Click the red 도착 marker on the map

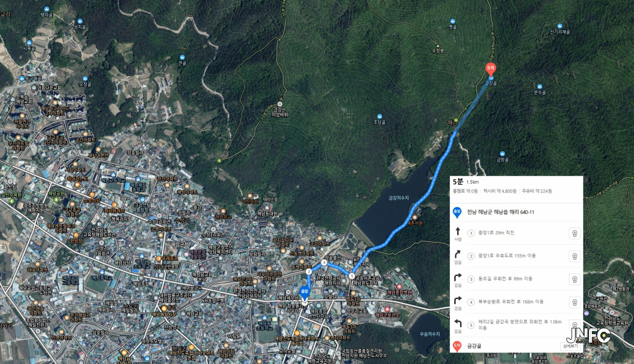click(x=490, y=70)
